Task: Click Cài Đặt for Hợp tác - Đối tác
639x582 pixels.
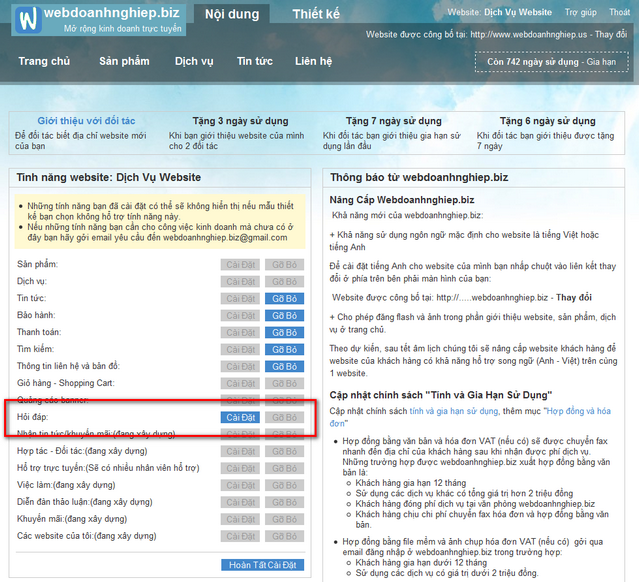Action: [x=240, y=452]
